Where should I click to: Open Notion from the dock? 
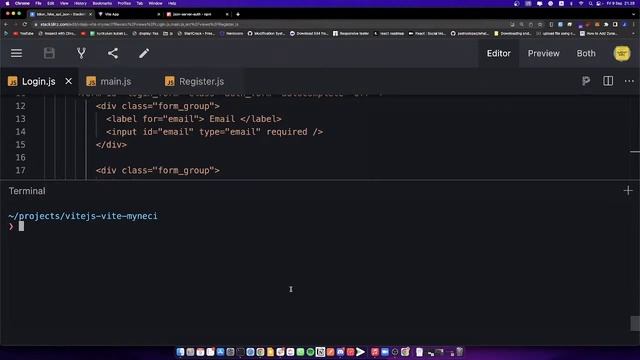[x=320, y=352]
